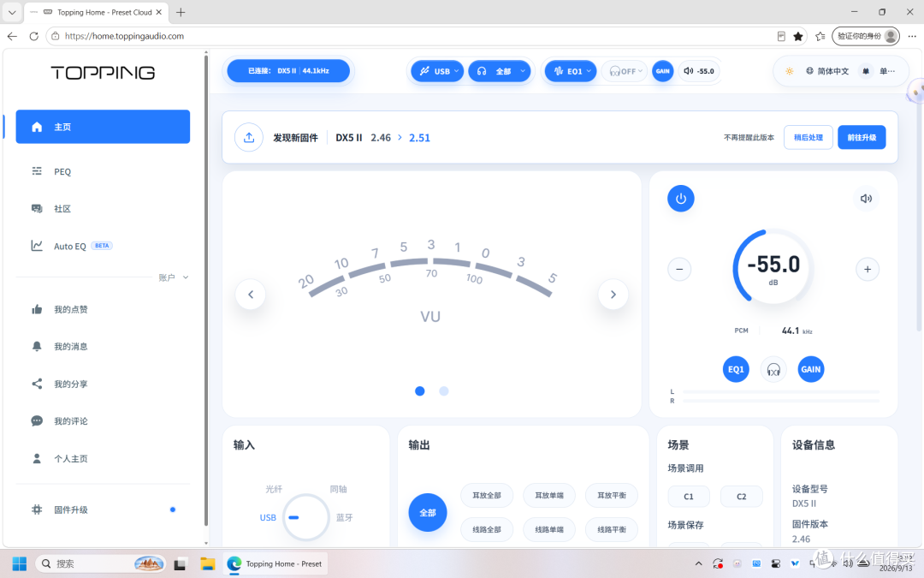Open the EQ1 preset dropdown in top bar
The image size is (924, 578).
pos(571,71)
